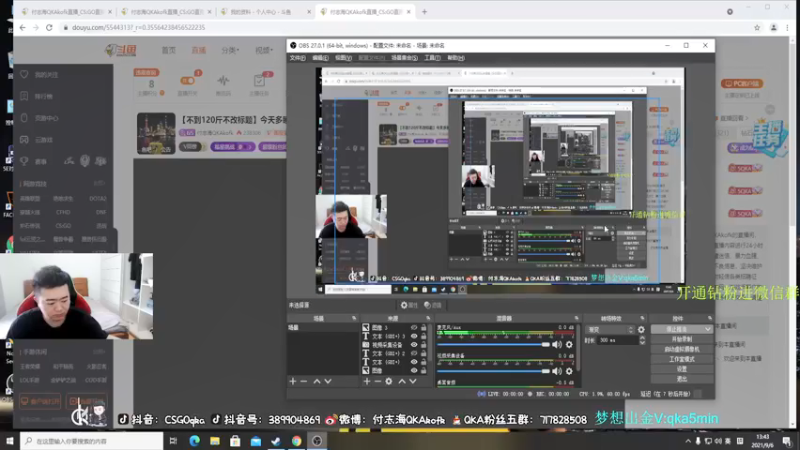Screen dimensions: 800x450
Task: Adjust the 视频采集设备 volume slider
Action: (493, 371)
